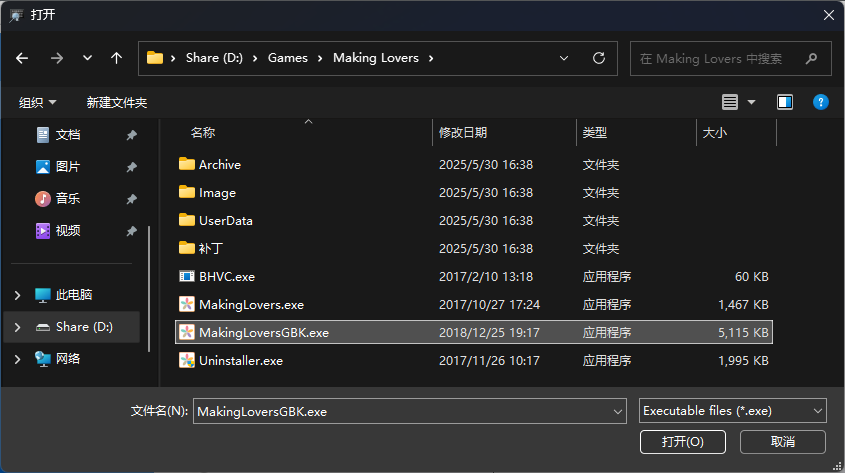Toggle the preview pane
Viewport: 845px width, 473px height.
click(785, 102)
